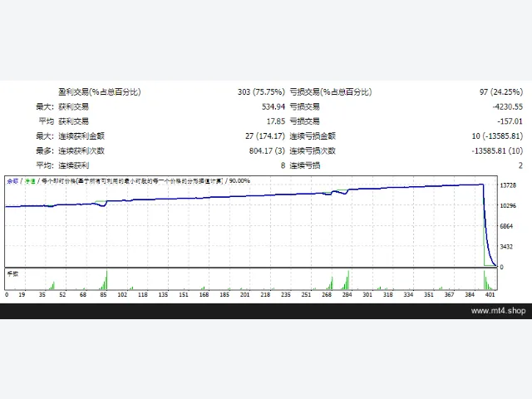The width and height of the screenshot is (532, 399).
Task: Click the y-axis label 6864
Action: pos(506,226)
